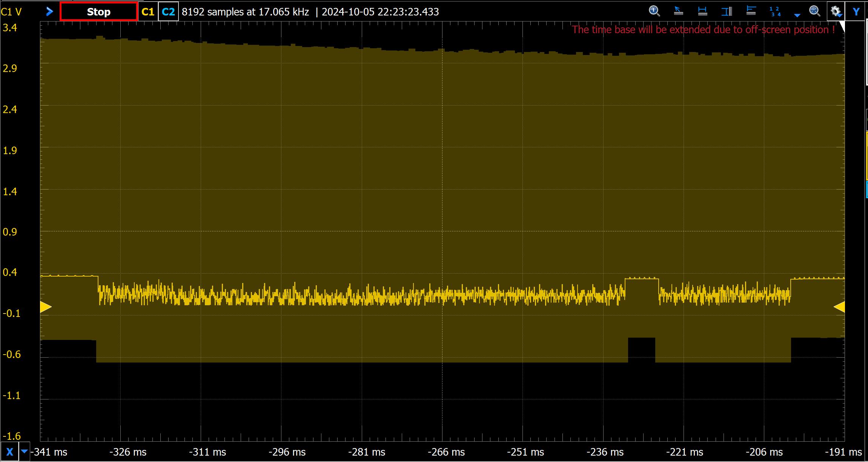Click the zoom 1:1 magnifier icon
The height and width of the screenshot is (462, 868).
point(654,11)
